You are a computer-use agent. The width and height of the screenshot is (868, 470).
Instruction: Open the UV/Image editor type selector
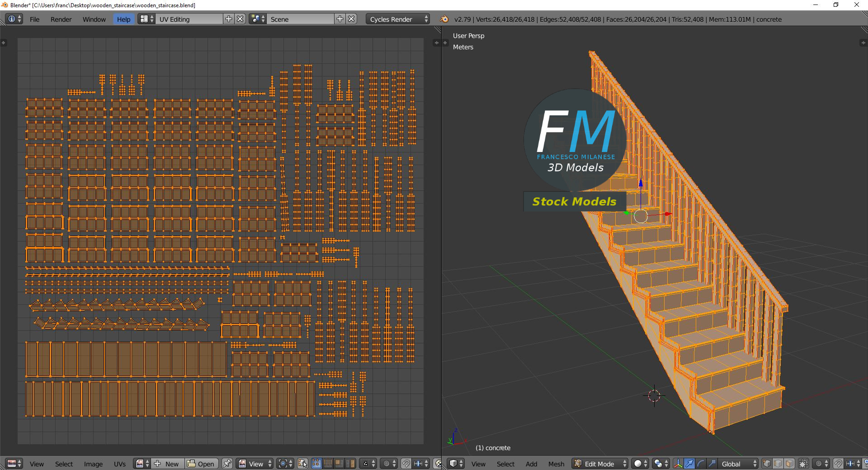14,464
